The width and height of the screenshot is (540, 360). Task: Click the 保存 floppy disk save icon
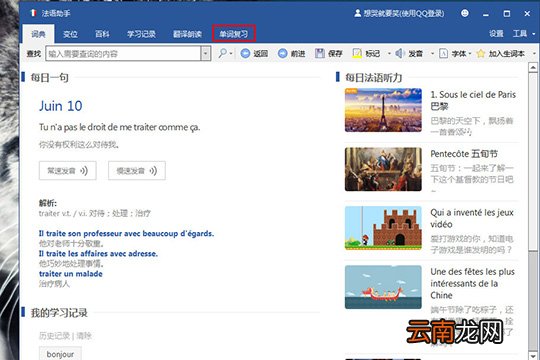point(320,53)
